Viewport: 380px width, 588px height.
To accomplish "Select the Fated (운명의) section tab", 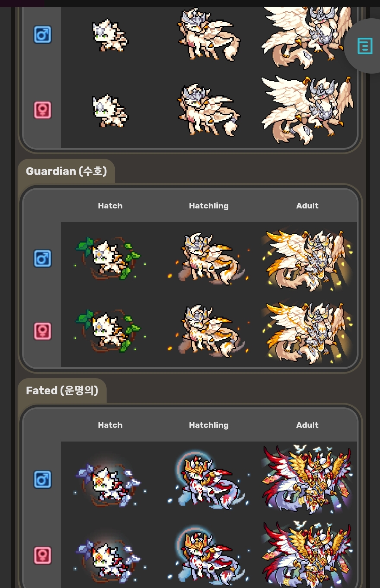I will point(62,390).
